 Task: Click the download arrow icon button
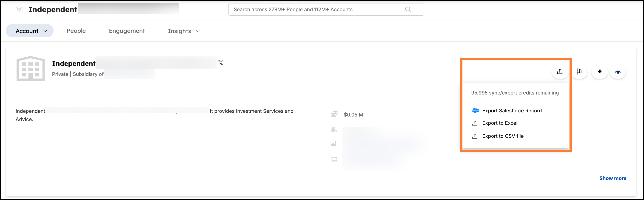pos(599,72)
